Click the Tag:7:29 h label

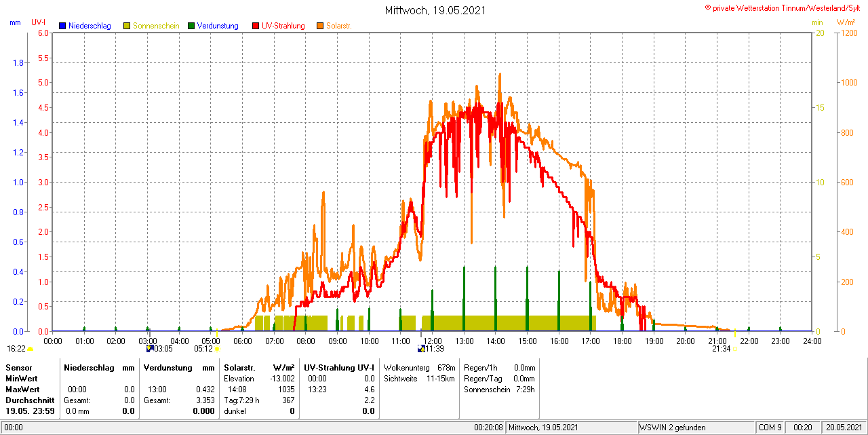point(242,400)
